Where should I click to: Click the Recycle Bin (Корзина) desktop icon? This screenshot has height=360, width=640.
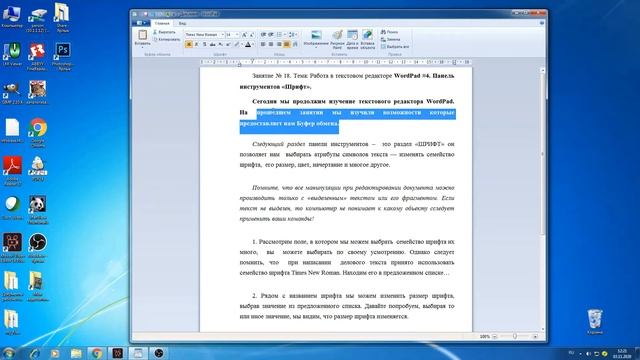click(x=595, y=321)
